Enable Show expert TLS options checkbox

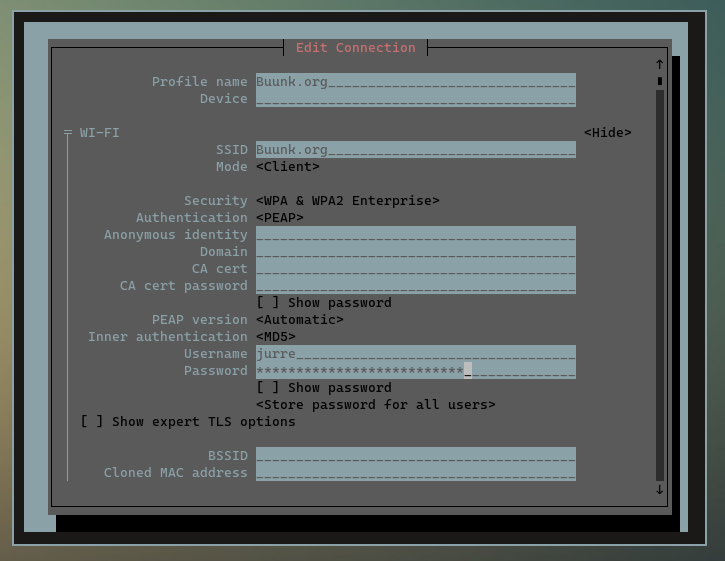92,422
